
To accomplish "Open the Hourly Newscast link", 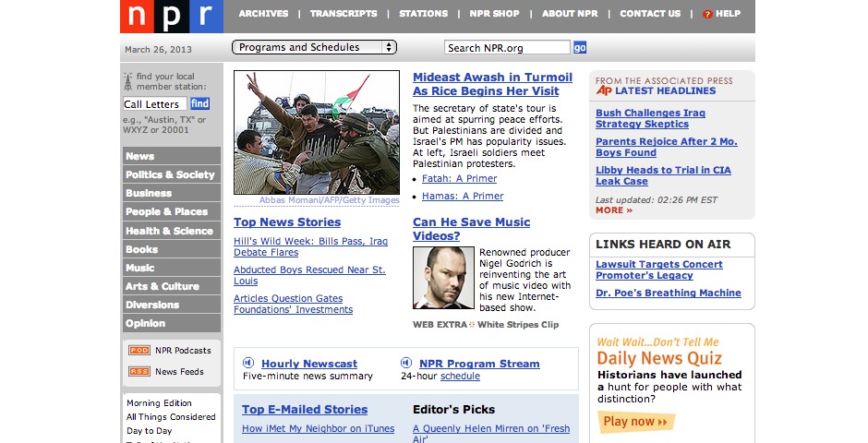I will tap(309, 364).
